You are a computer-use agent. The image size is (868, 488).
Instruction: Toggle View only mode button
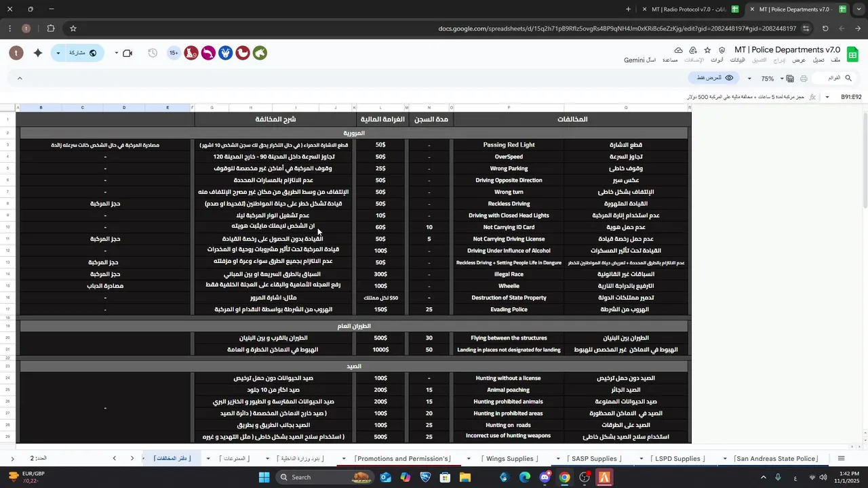[x=715, y=79]
